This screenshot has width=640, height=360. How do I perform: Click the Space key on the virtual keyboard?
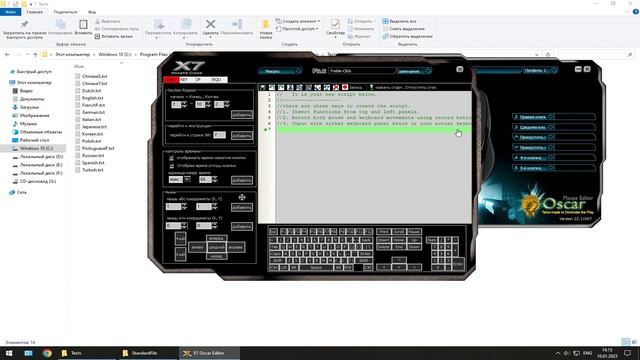(x=316, y=267)
